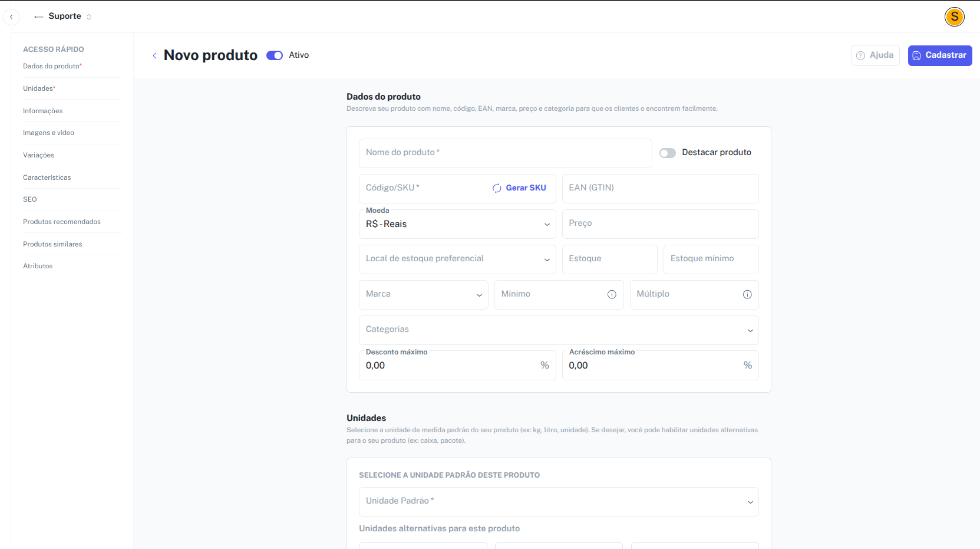Expand the Categorias dropdown
Screen dimensions: 980x549
pyautogui.click(x=559, y=330)
